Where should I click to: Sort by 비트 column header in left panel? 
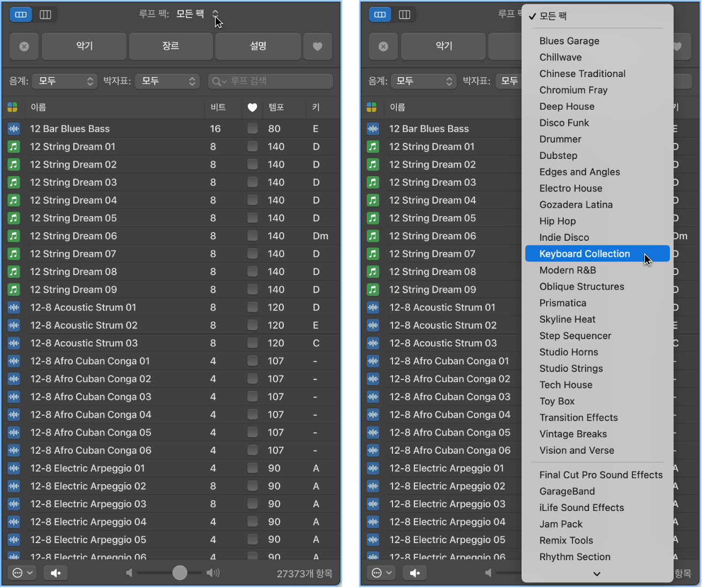222,108
